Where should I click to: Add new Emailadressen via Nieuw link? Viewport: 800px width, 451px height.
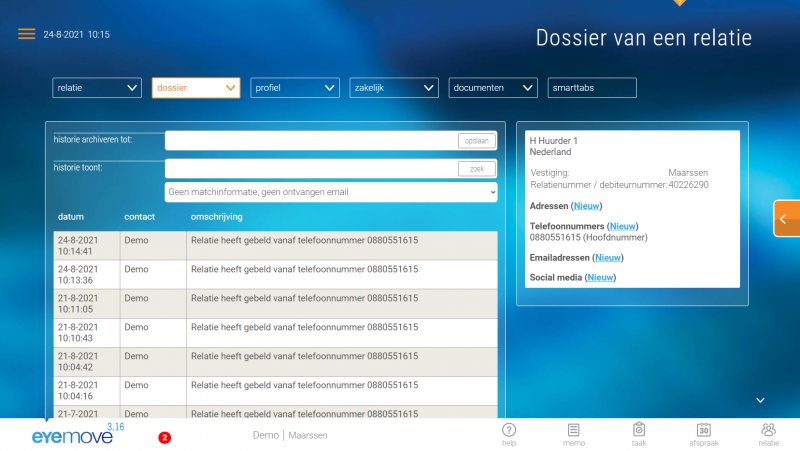[x=608, y=258]
